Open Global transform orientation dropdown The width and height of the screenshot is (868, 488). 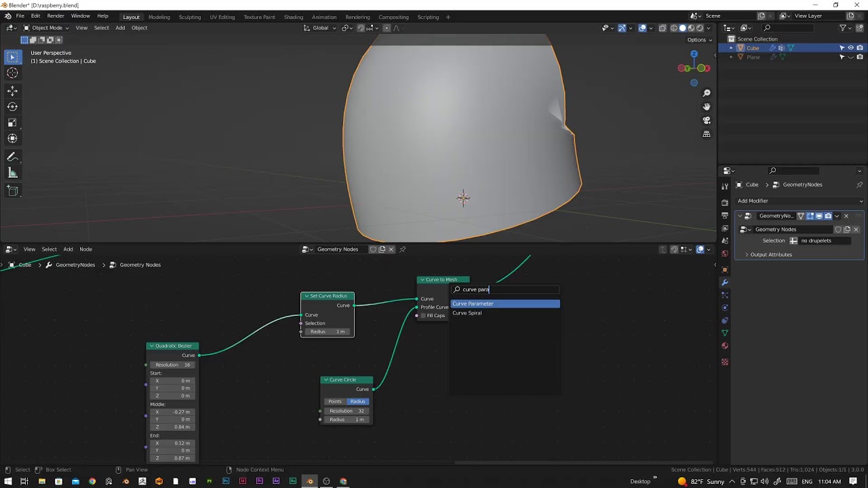click(319, 28)
